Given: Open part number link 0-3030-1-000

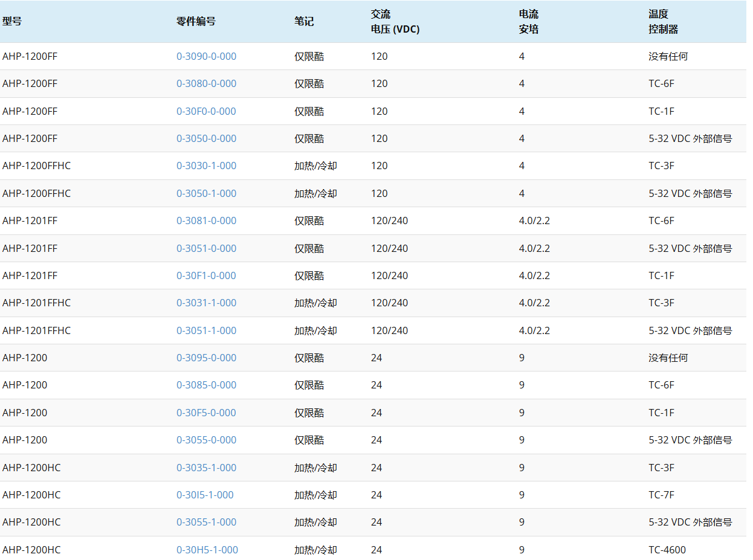Looking at the screenshot, I should pyautogui.click(x=206, y=166).
